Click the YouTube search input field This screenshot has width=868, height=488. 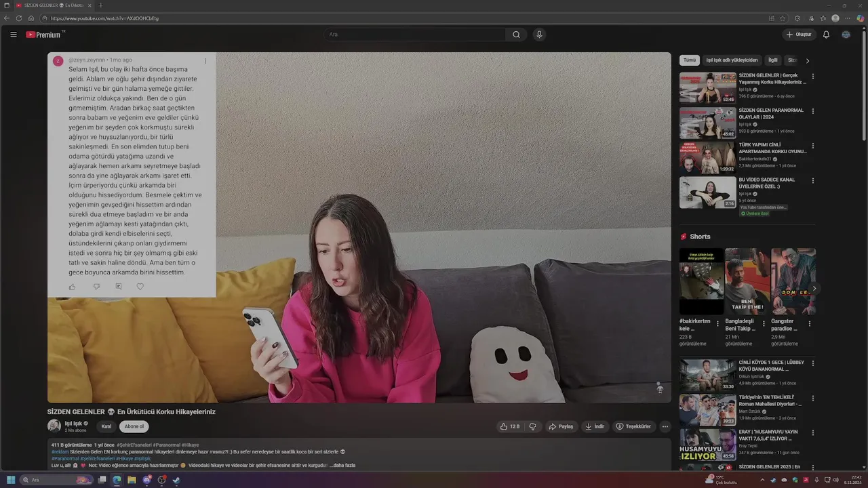coord(414,35)
